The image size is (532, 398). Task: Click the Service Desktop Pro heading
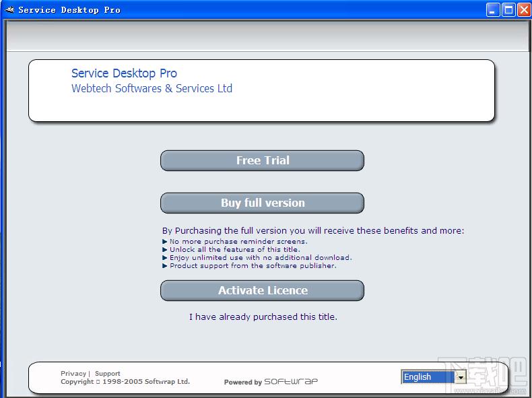pyautogui.click(x=124, y=73)
